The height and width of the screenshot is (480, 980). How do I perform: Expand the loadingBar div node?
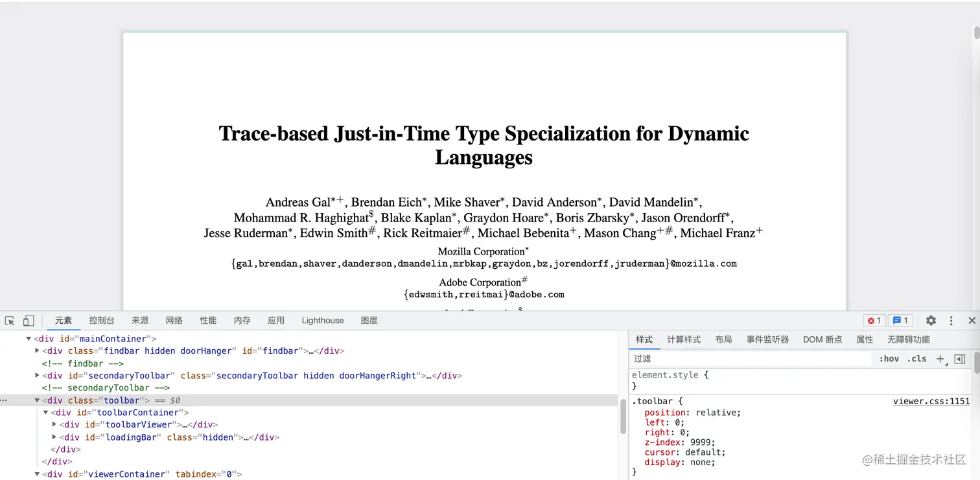coord(54,437)
